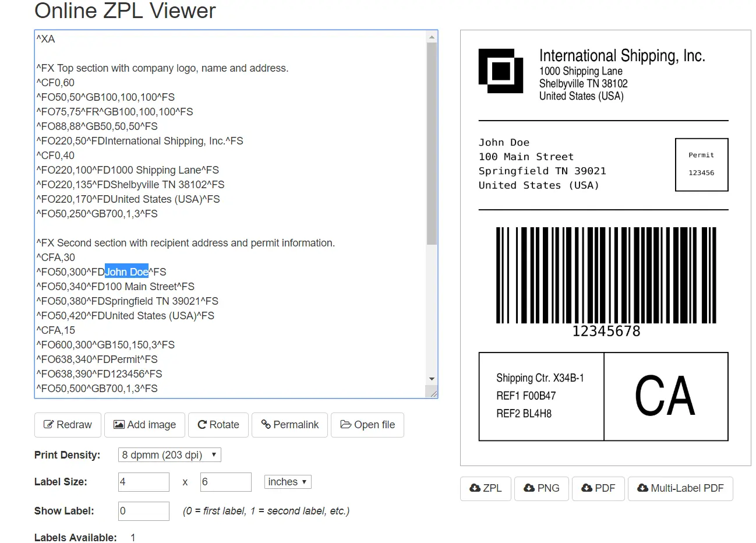Click the cloud download icon beside PNG
The image size is (756, 543).
529,488
